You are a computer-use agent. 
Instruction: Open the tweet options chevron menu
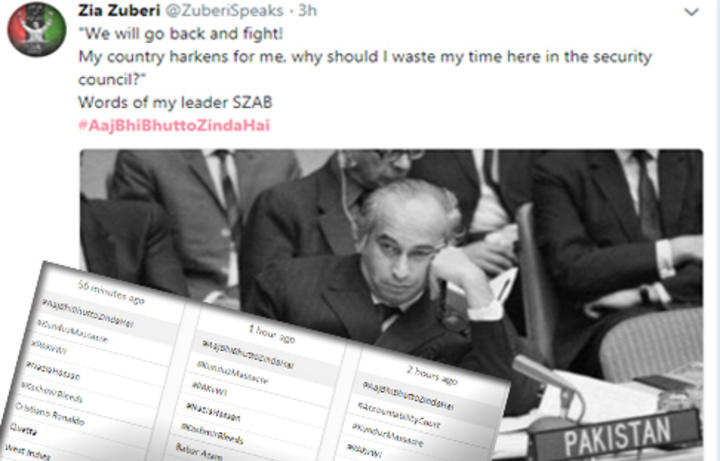[x=691, y=12]
